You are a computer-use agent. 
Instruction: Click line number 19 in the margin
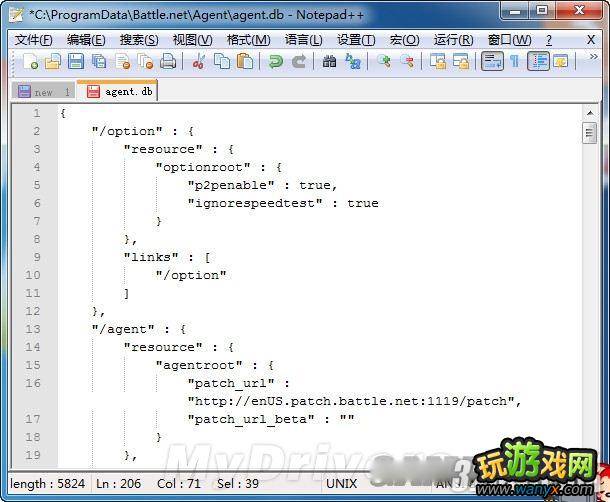[x=33, y=455]
